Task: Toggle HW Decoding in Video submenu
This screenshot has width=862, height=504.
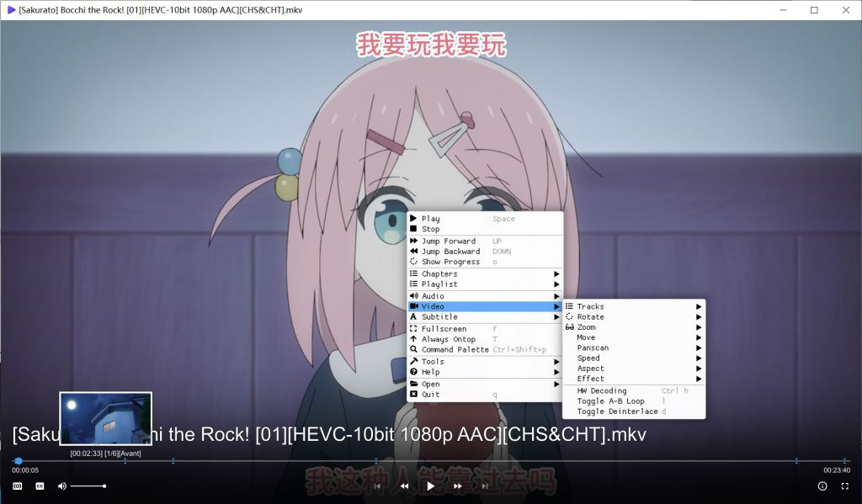Action: click(x=634, y=390)
